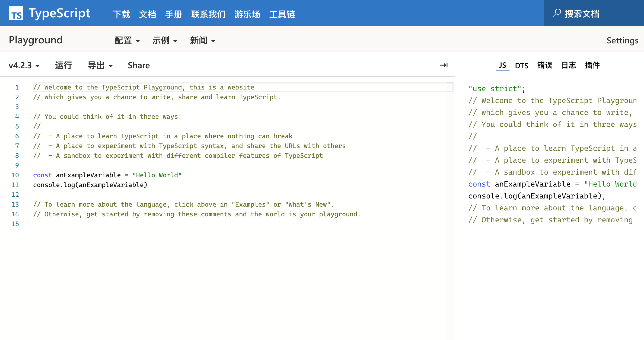Click line number 10 in editor gutter
The image size is (644, 340).
coord(15,175)
